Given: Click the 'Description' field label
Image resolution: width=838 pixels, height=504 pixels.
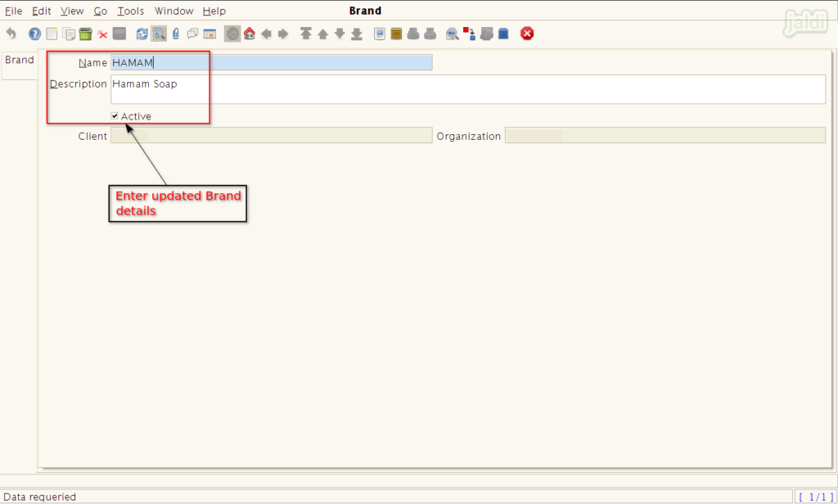Looking at the screenshot, I should tap(79, 84).
